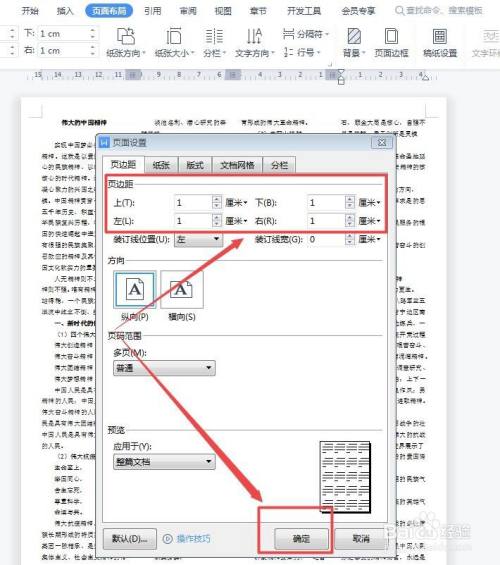Viewport: 500px width, 565px height.
Task: Open the 装订线位置 gutter position dropdown
Action: coord(198,239)
